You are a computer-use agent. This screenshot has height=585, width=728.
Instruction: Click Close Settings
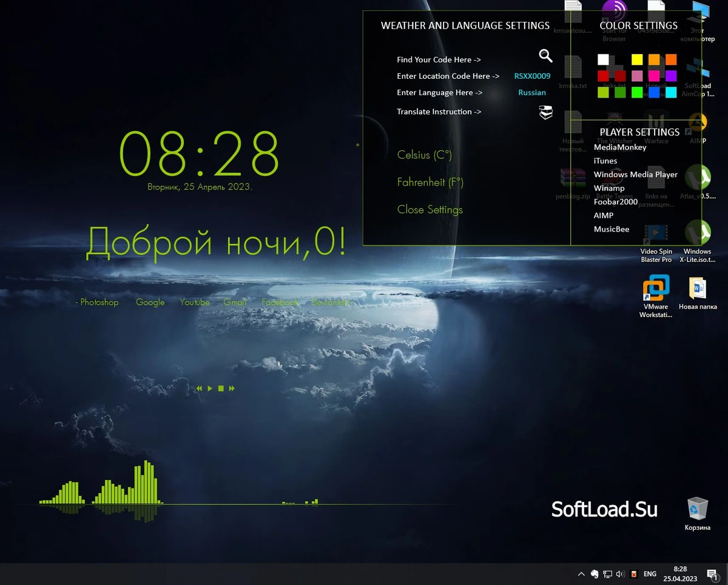[430, 209]
